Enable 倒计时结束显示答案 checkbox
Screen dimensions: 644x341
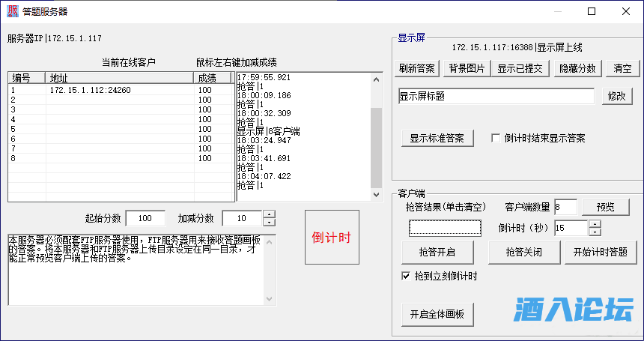tap(495, 138)
